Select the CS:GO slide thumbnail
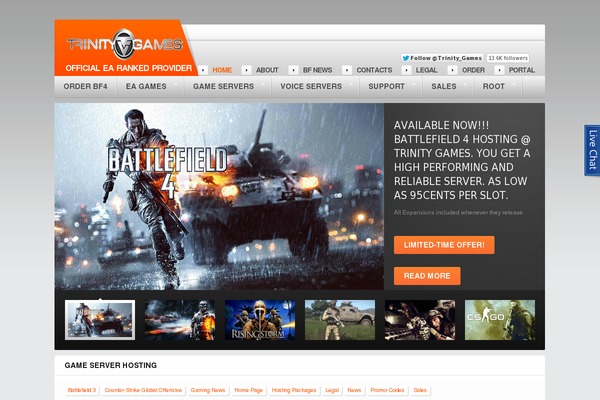Screen dimensions: 600x400 click(x=500, y=320)
